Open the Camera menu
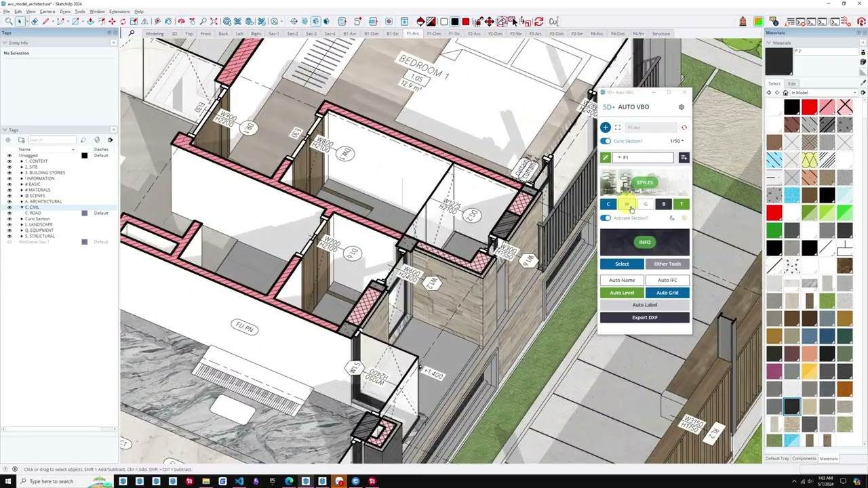 pyautogui.click(x=47, y=12)
